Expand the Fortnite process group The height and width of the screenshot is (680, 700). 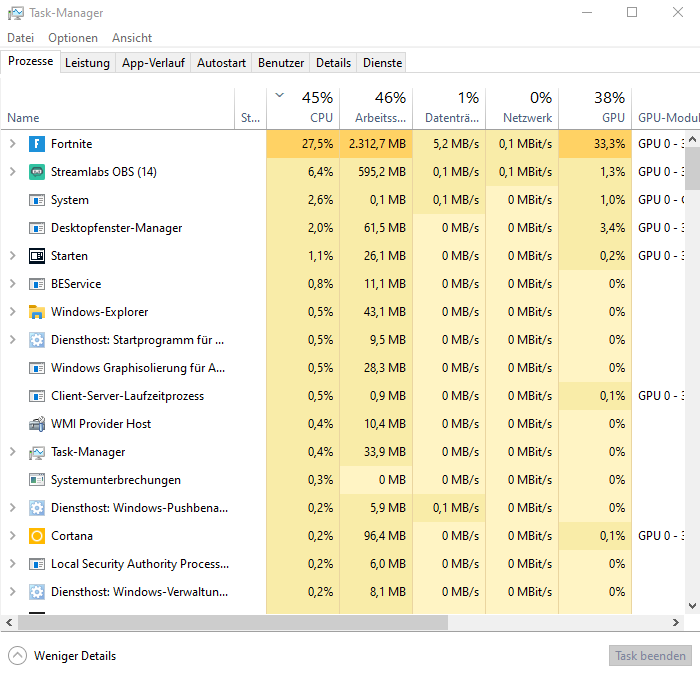12,144
